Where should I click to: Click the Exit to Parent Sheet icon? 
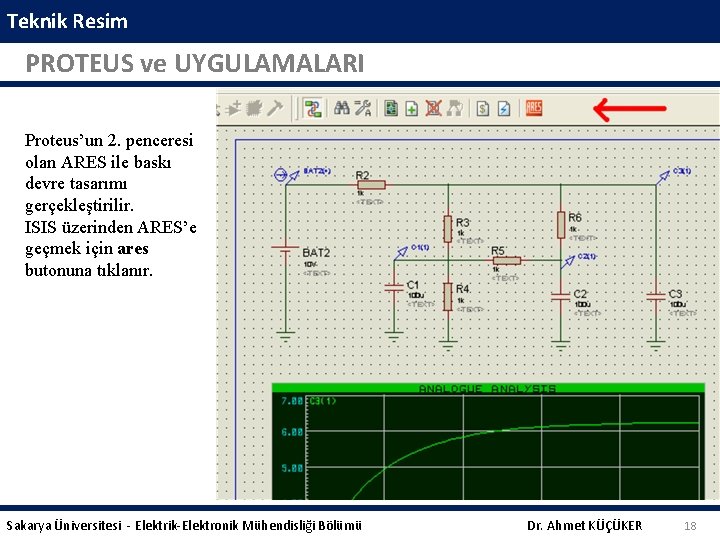click(455, 108)
